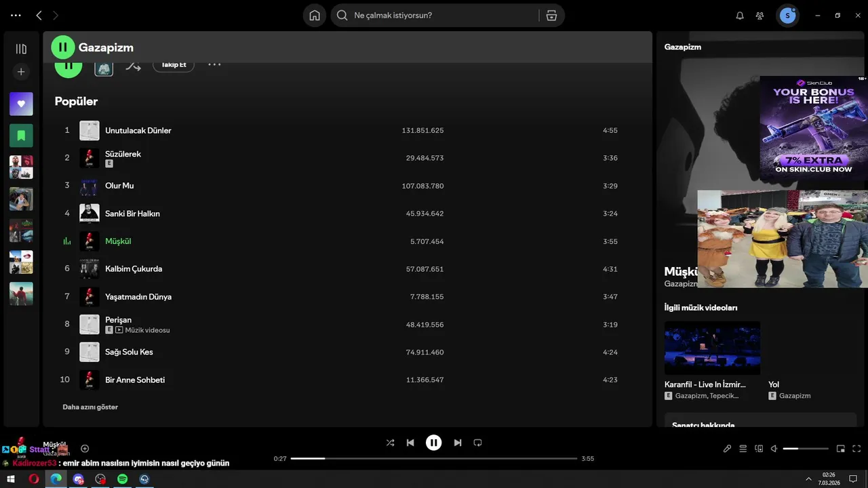The width and height of the screenshot is (868, 488).
Task: Open the Windows Start menu
Action: (11, 479)
